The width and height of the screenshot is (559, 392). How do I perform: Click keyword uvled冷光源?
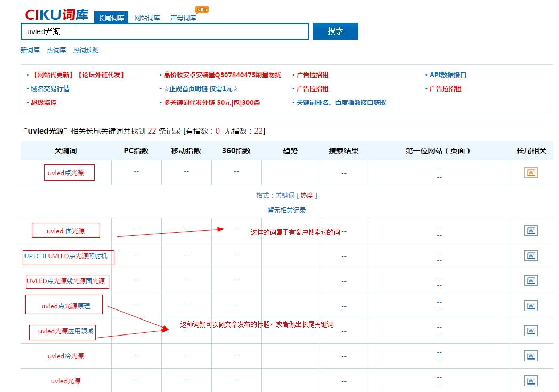[66, 356]
